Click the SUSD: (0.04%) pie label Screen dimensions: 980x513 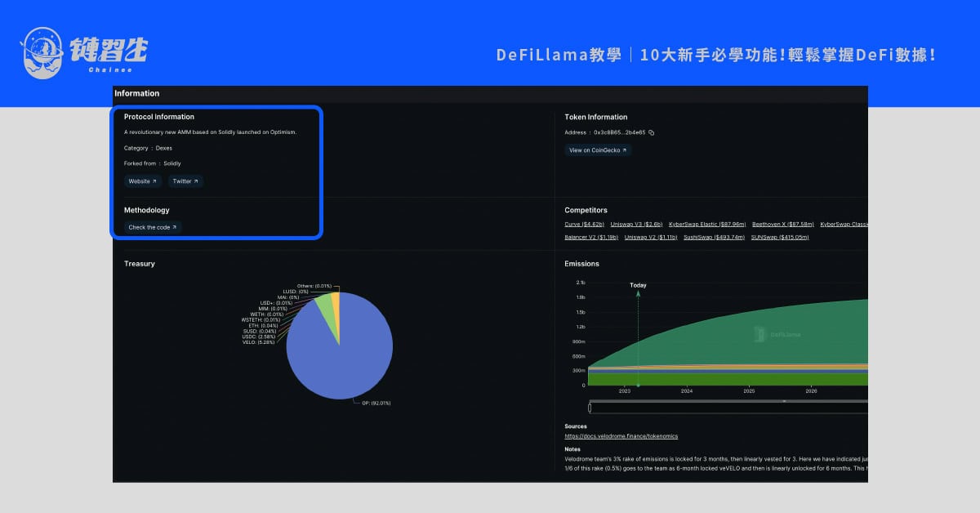(261, 331)
